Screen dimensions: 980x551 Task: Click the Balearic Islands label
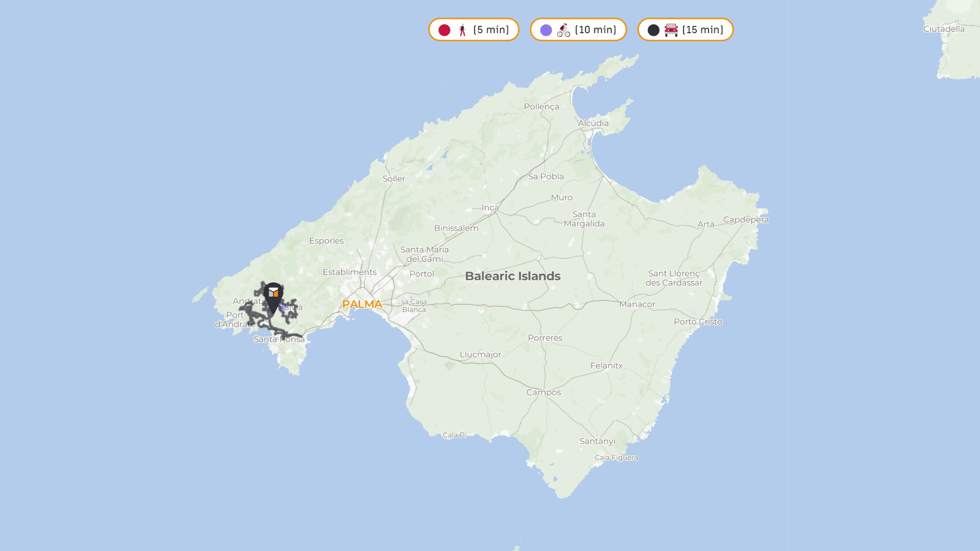click(513, 276)
